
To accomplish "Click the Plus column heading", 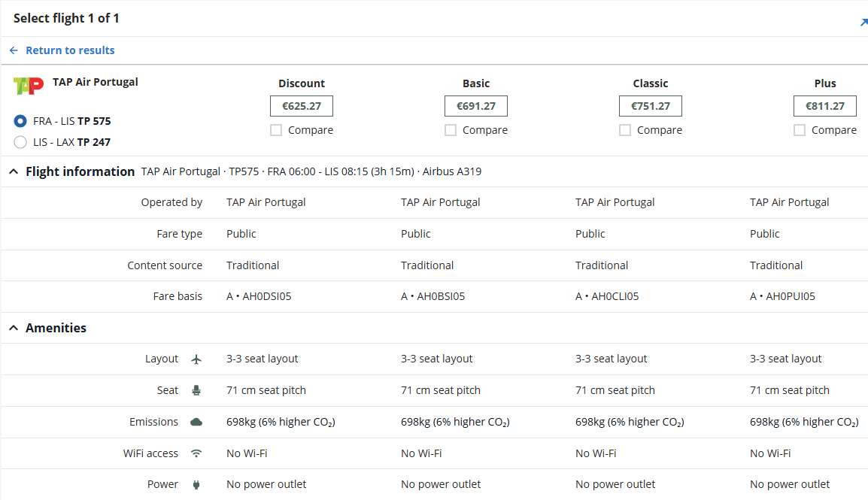I will click(825, 83).
